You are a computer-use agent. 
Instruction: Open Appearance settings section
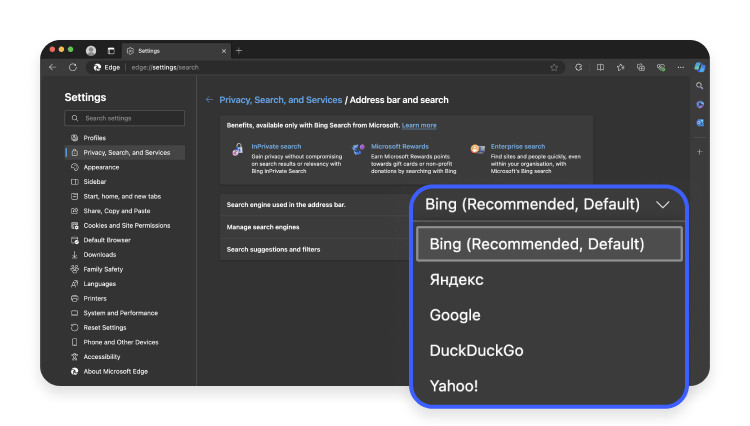tap(125, 167)
